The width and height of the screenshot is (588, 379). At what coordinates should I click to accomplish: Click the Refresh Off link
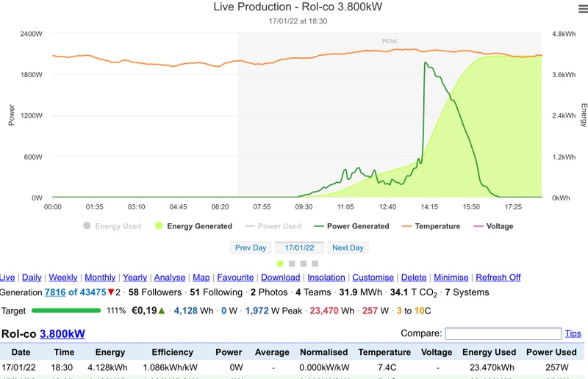pos(498,278)
